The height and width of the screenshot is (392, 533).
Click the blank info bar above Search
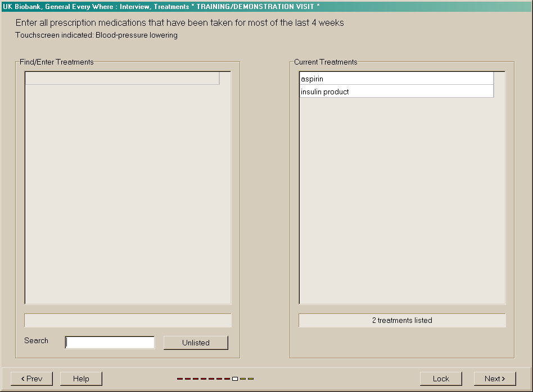pyautogui.click(x=128, y=320)
